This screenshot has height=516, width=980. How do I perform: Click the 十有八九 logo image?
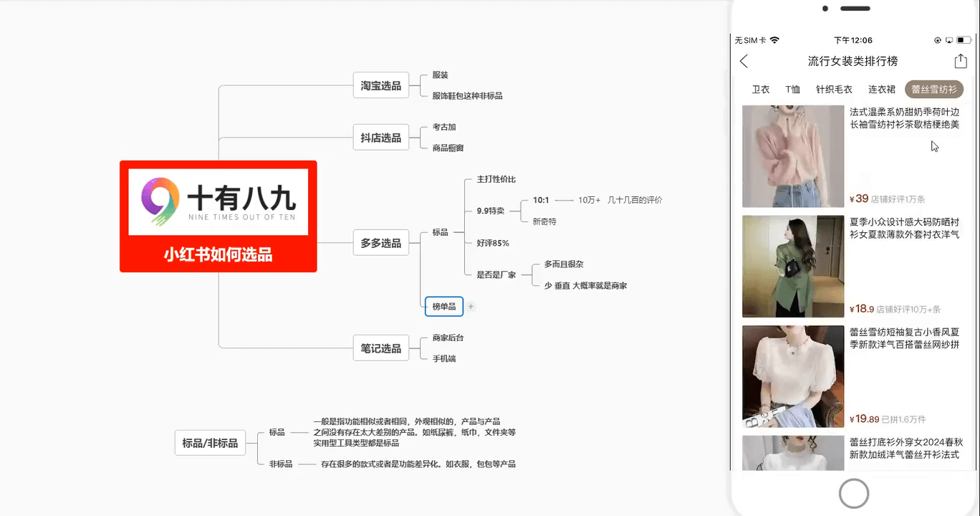coord(218,202)
